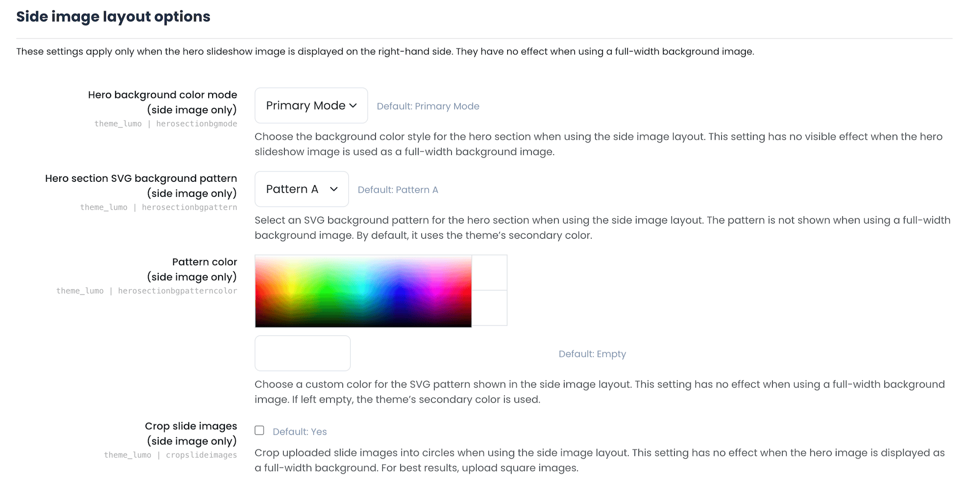
Task: Open the Primary Mode dropdown
Action: 311,106
